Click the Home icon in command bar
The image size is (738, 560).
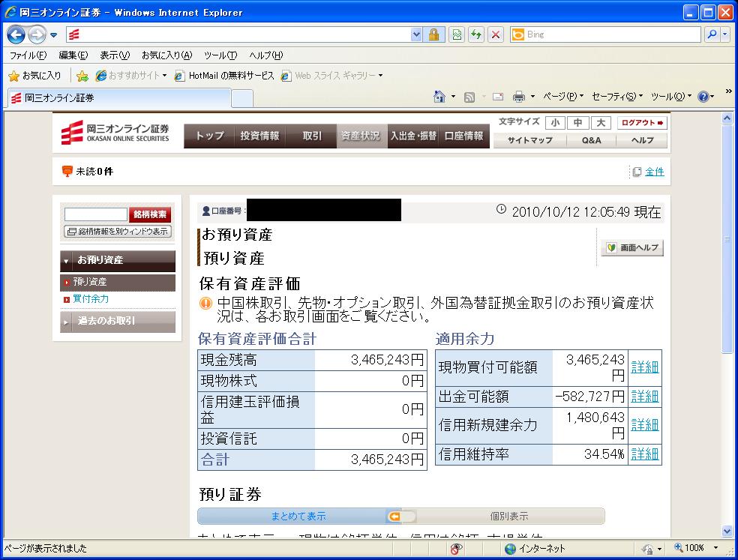(x=440, y=97)
